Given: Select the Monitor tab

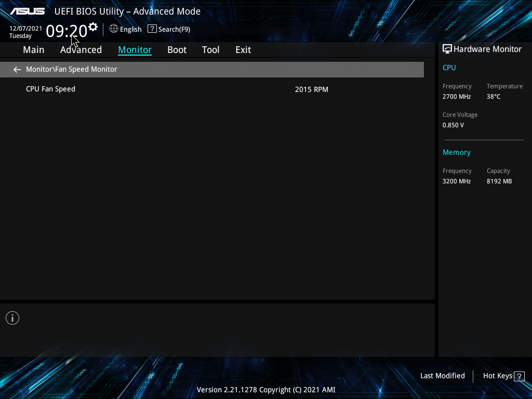Looking at the screenshot, I should point(135,50).
